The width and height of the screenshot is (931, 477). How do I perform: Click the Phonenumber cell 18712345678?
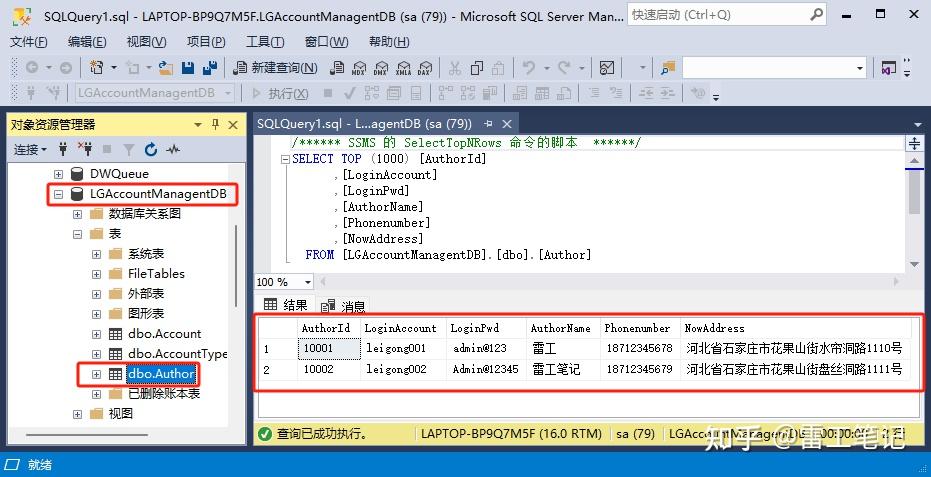click(639, 349)
